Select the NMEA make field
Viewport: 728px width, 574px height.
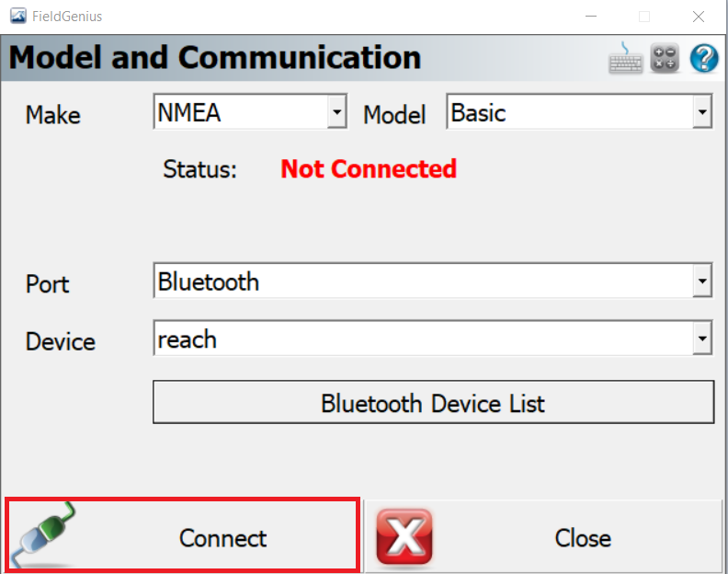[250, 111]
